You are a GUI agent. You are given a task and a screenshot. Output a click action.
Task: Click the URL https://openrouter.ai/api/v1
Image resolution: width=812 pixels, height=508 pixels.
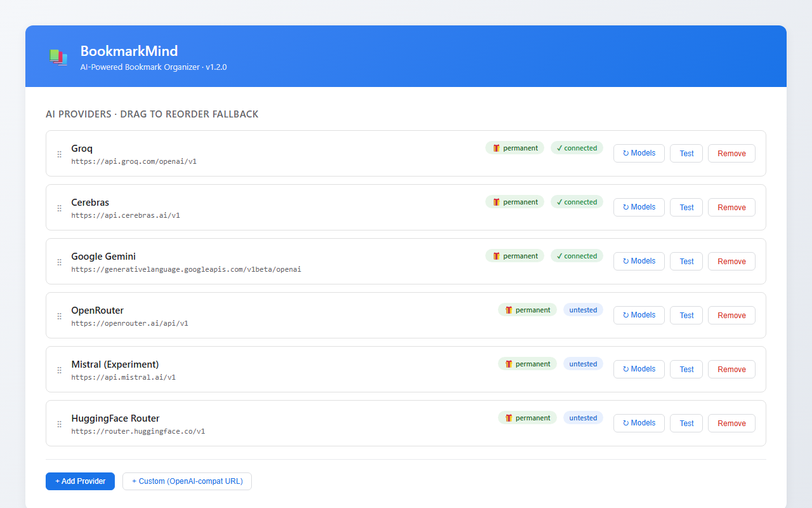[x=129, y=323]
